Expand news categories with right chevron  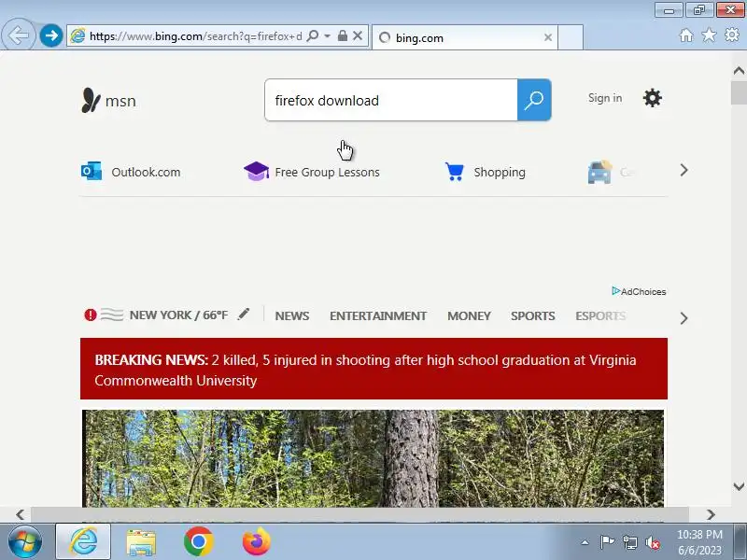[x=684, y=318]
